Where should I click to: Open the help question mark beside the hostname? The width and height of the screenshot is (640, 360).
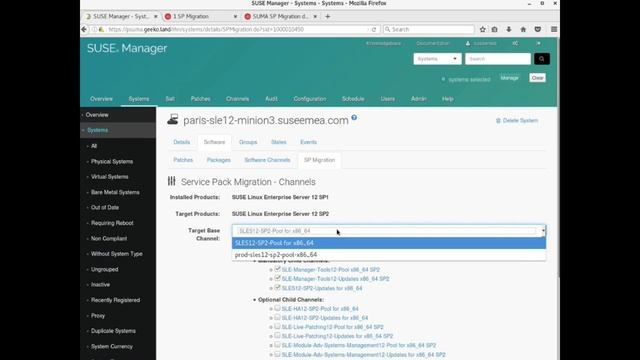point(354,118)
